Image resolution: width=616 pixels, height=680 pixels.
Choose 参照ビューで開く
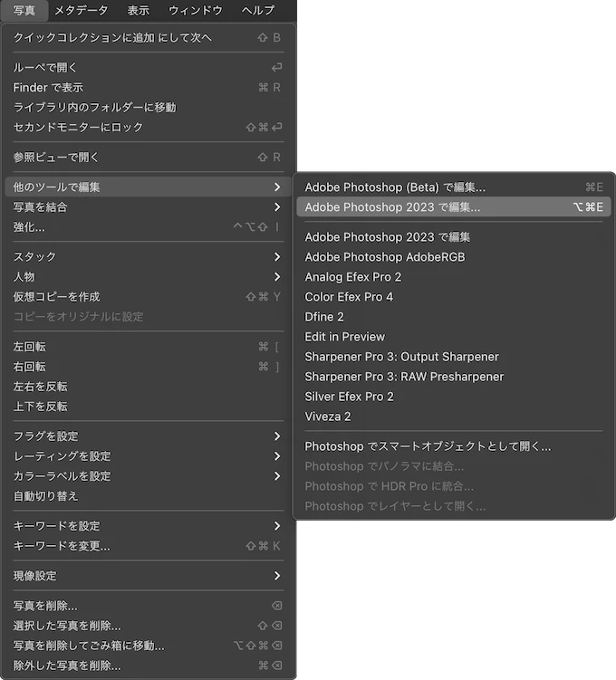[149, 157]
